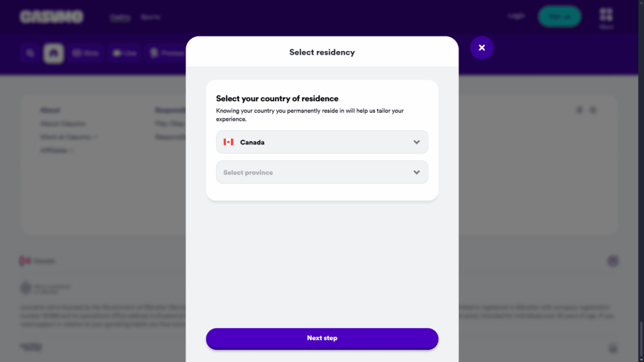Expand the Select province dropdown

(x=322, y=172)
